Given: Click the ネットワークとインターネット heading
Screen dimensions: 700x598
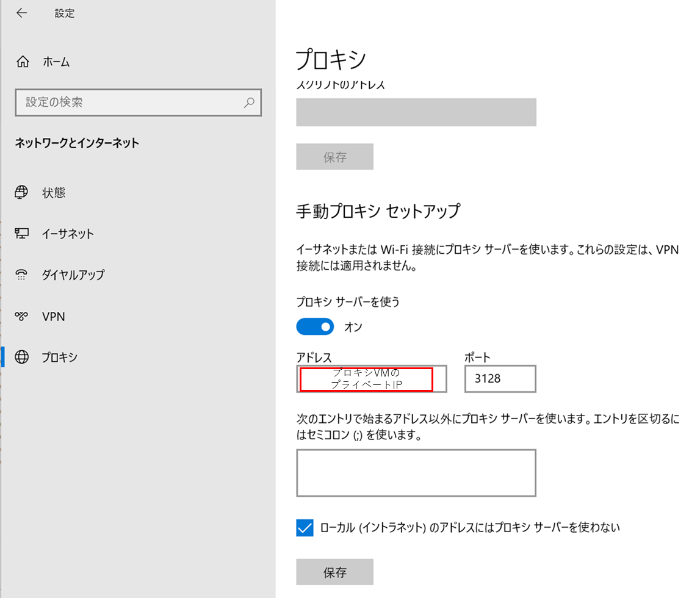Looking at the screenshot, I should point(77,143).
